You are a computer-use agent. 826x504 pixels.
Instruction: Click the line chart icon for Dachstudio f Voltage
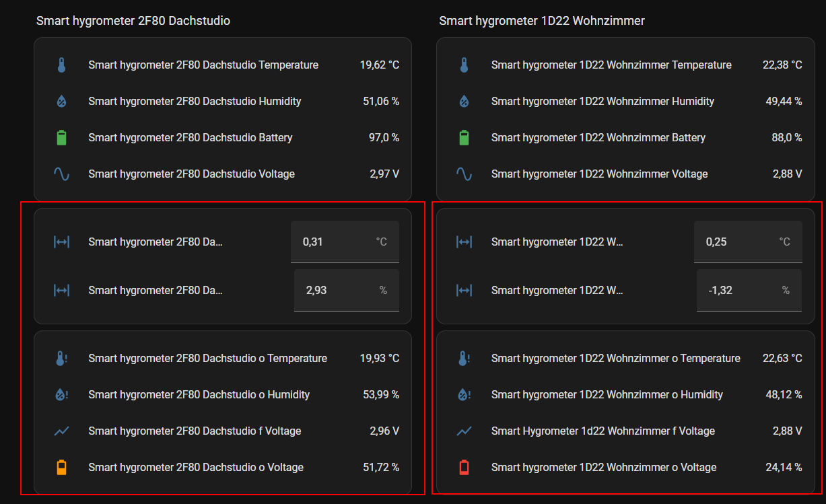(x=61, y=431)
